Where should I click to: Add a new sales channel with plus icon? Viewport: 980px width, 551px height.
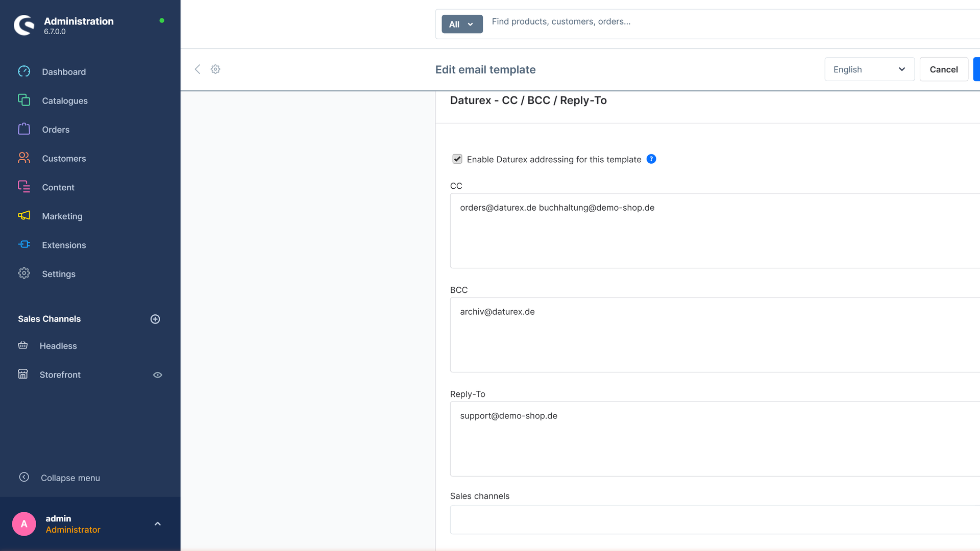pyautogui.click(x=155, y=319)
